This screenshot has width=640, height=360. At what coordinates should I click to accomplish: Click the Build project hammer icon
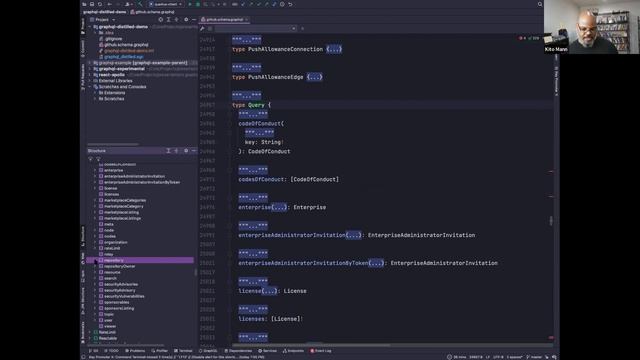140,4
